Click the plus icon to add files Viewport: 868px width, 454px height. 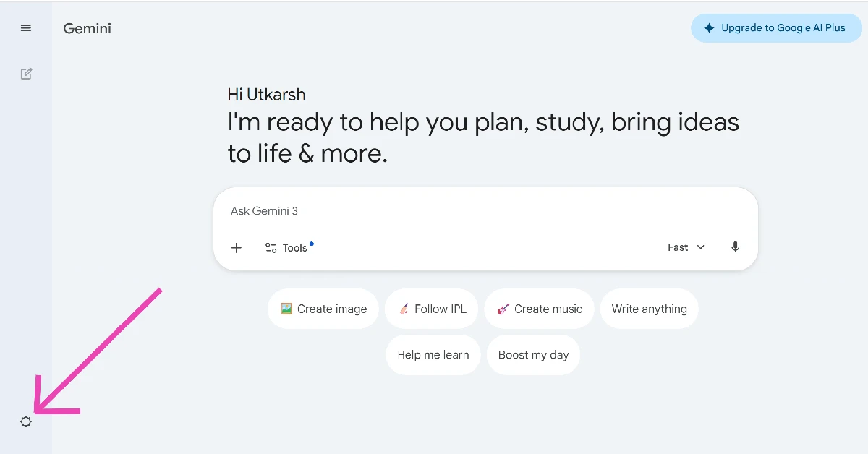tap(237, 248)
